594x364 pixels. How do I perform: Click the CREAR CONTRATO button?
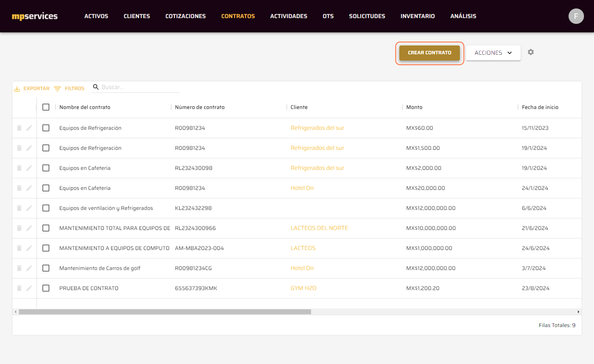coord(429,53)
